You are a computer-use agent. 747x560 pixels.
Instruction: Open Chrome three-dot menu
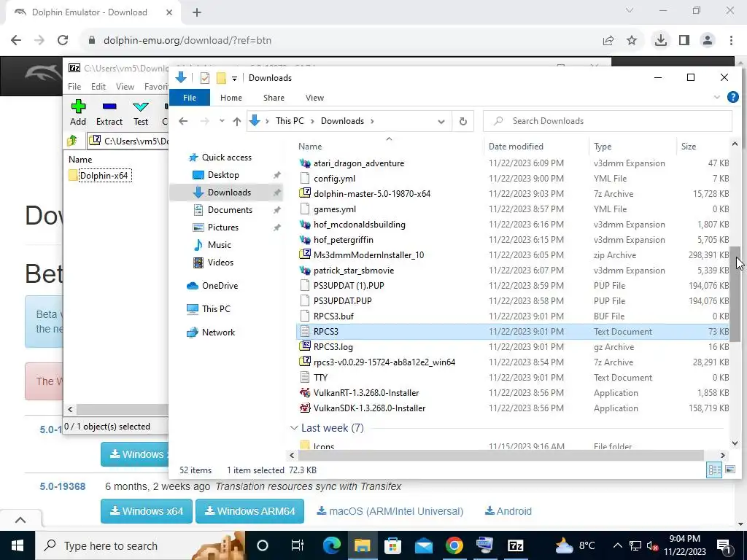731,41
